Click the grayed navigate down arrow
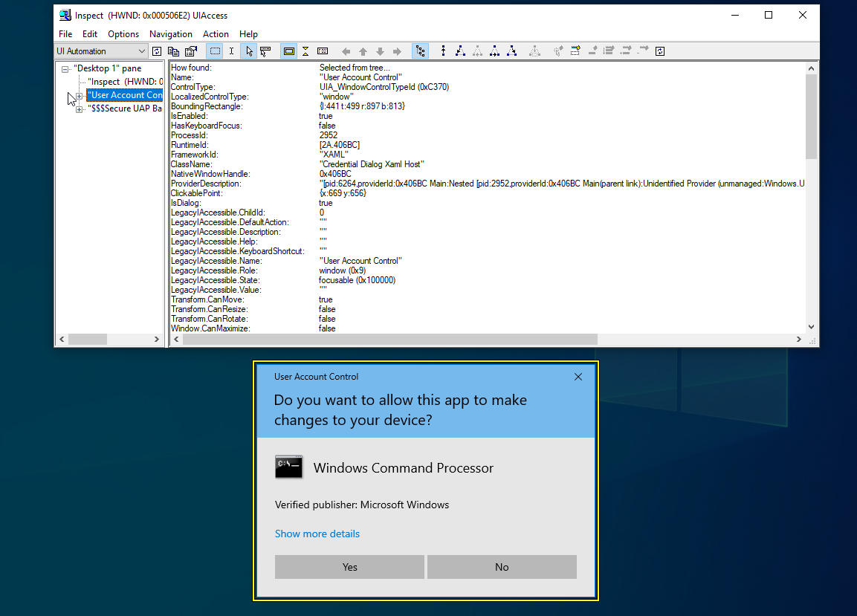 380,51
